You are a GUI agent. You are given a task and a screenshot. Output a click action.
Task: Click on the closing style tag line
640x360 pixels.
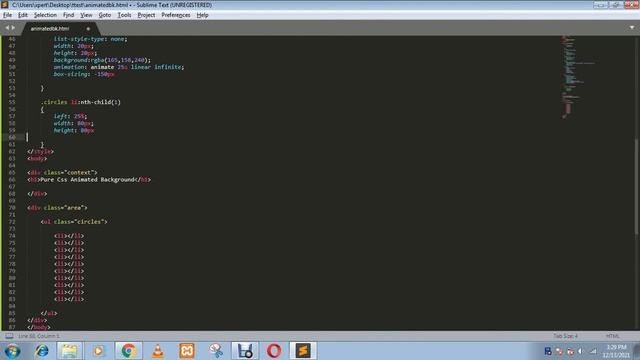40,151
